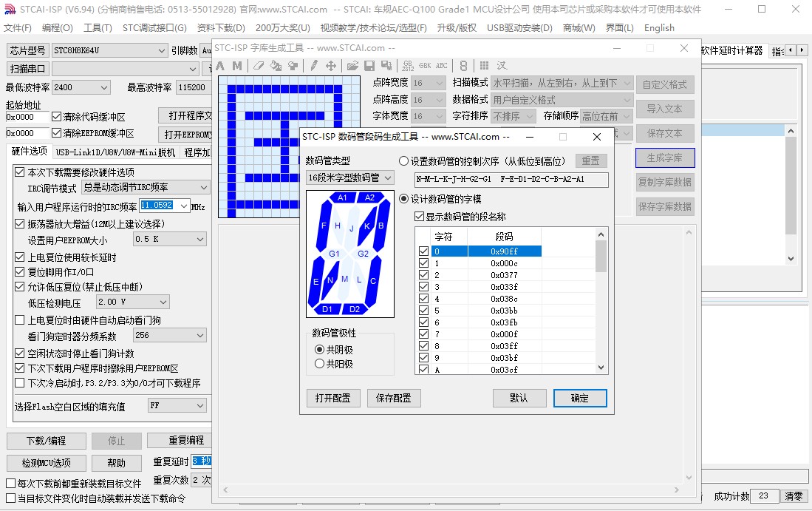812x511 pixels.
Task: Click the dot grid matrix icon
Action: point(484,66)
